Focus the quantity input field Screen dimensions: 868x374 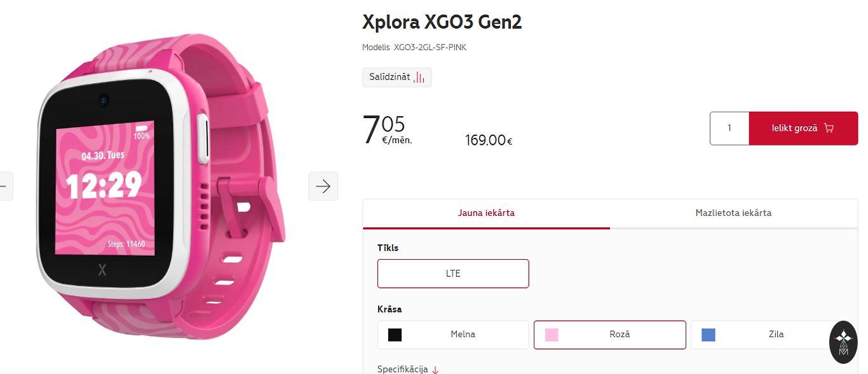(729, 128)
